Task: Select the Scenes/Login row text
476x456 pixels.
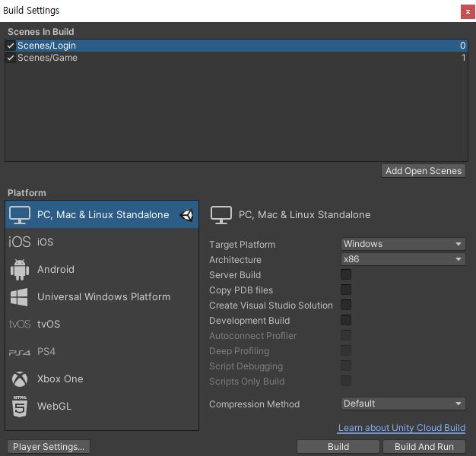Action: [46, 46]
